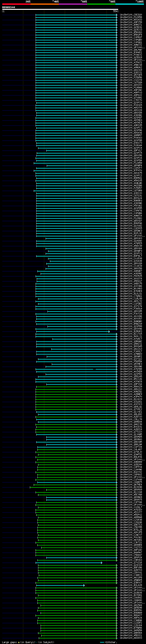
Task: Click the last hit label UniRef100_A4XKV3
Action: coord(131,638)
